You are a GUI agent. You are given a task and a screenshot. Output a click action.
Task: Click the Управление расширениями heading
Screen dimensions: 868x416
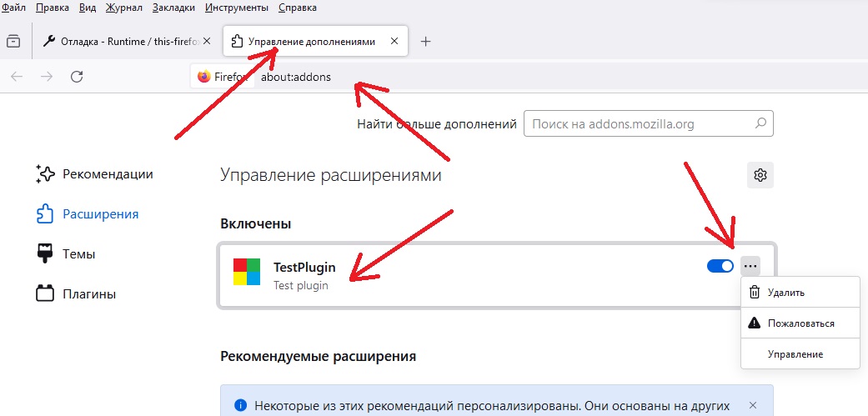point(331,175)
